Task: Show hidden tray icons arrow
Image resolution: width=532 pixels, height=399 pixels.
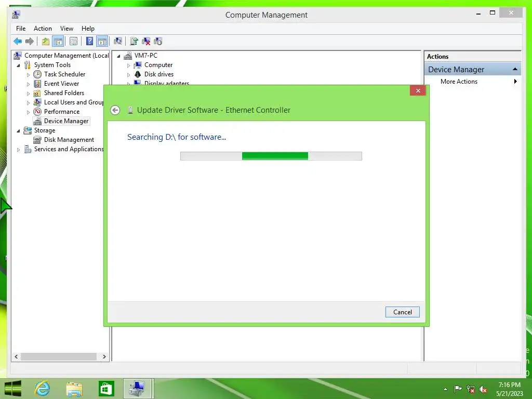Action: coord(445,389)
